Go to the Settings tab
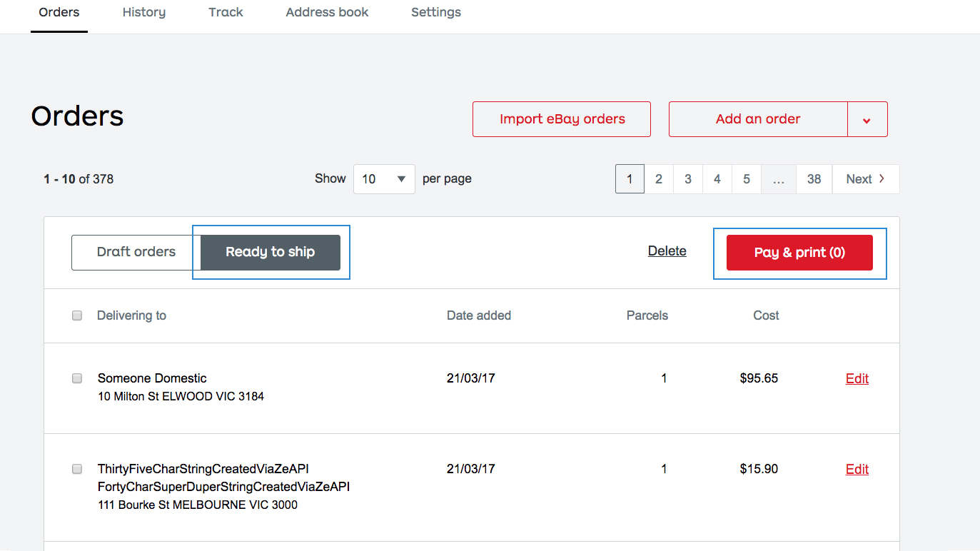This screenshot has width=980, height=551. (435, 13)
